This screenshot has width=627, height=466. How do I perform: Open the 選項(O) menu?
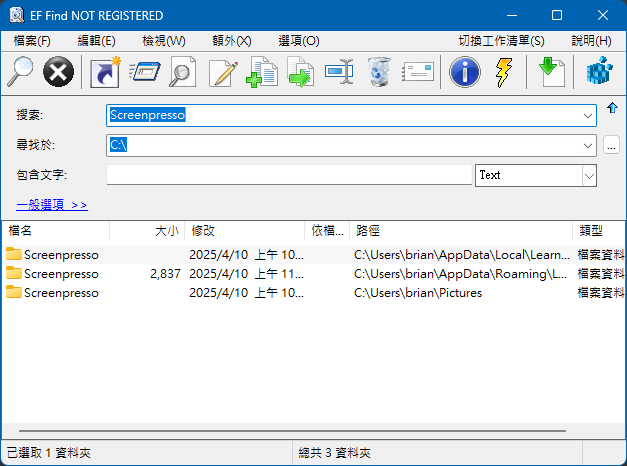click(x=298, y=41)
